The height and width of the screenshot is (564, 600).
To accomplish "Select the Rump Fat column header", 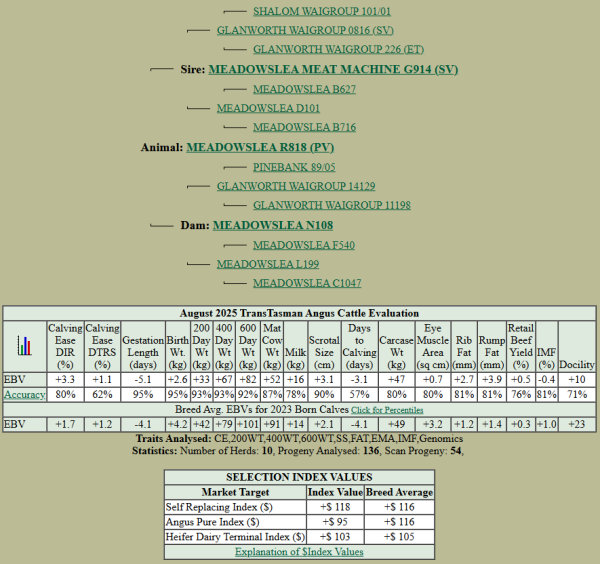I will 492,346.
